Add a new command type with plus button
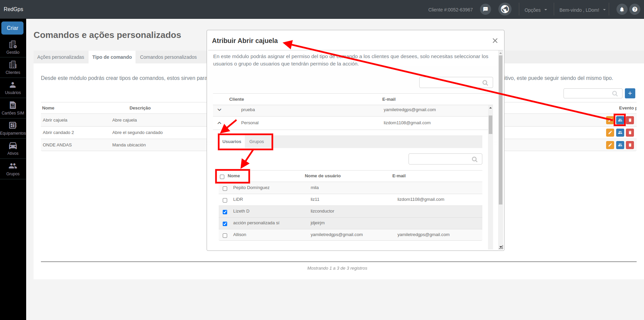 point(630,93)
